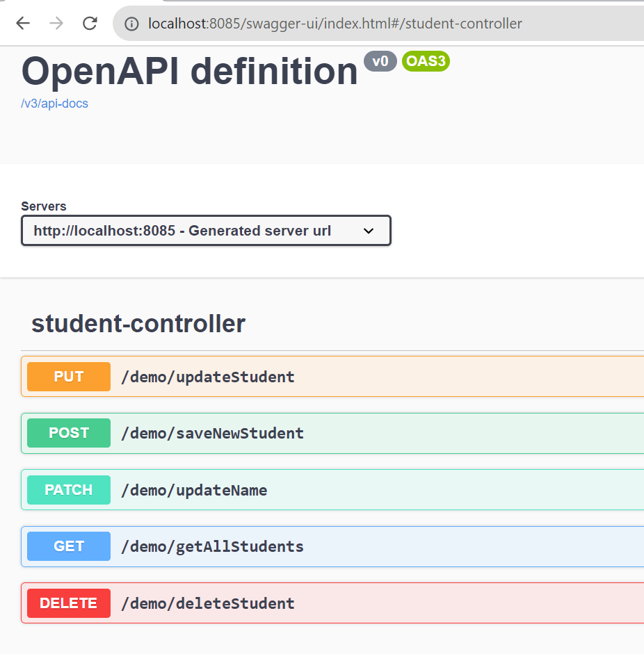644x654 pixels.
Task: Expand the /demo/deleteStudent endpoint path
Action: coord(208,603)
